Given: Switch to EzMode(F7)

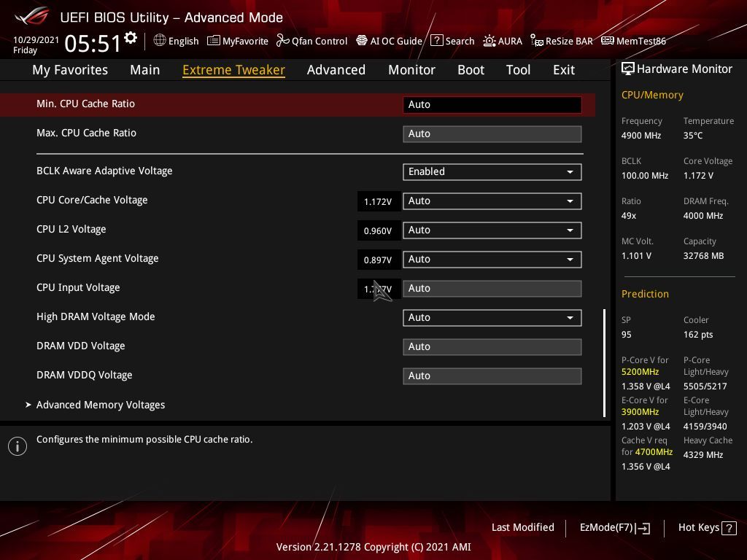Looking at the screenshot, I should pos(614,528).
